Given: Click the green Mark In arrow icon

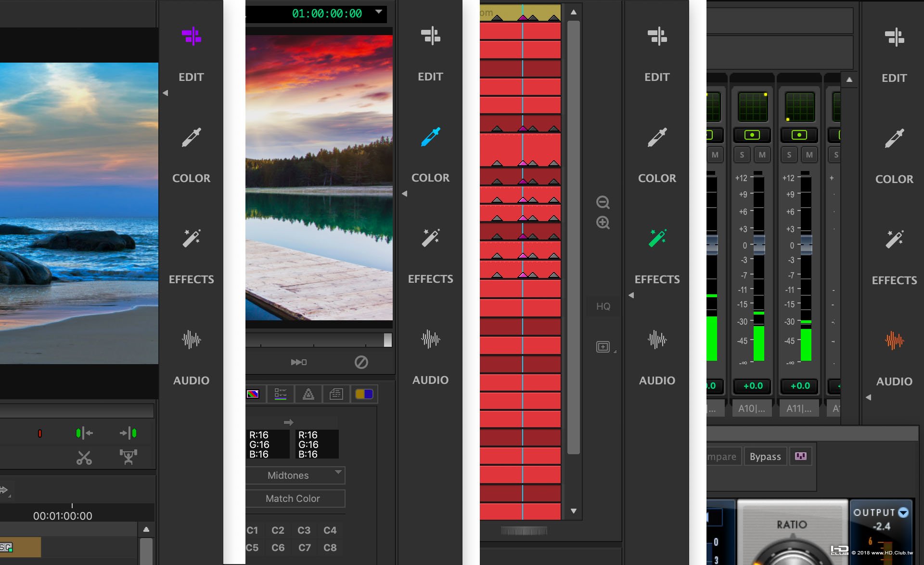Looking at the screenshot, I should coord(84,434).
